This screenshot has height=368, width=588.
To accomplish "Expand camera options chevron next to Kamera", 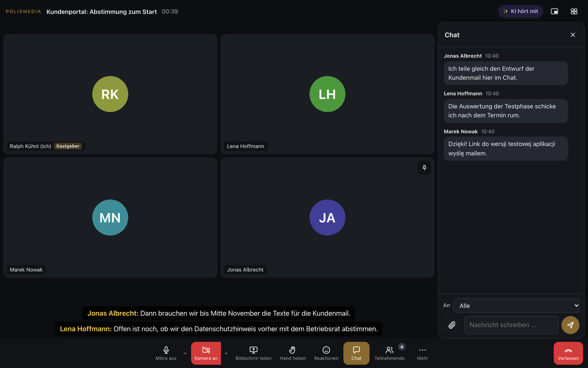I will (226, 353).
